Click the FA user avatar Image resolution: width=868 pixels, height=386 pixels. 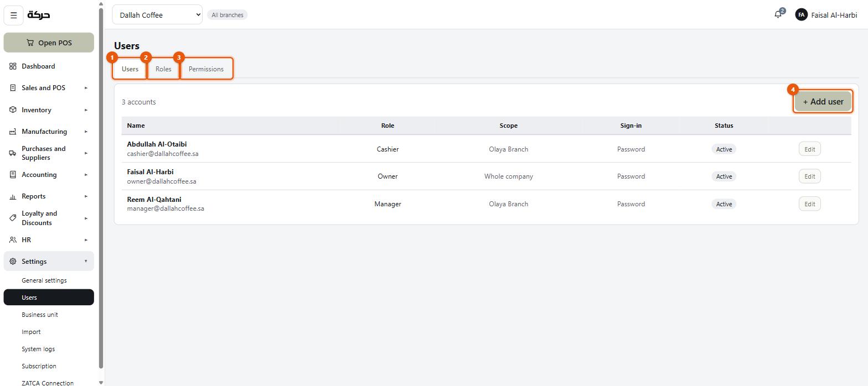coord(801,15)
